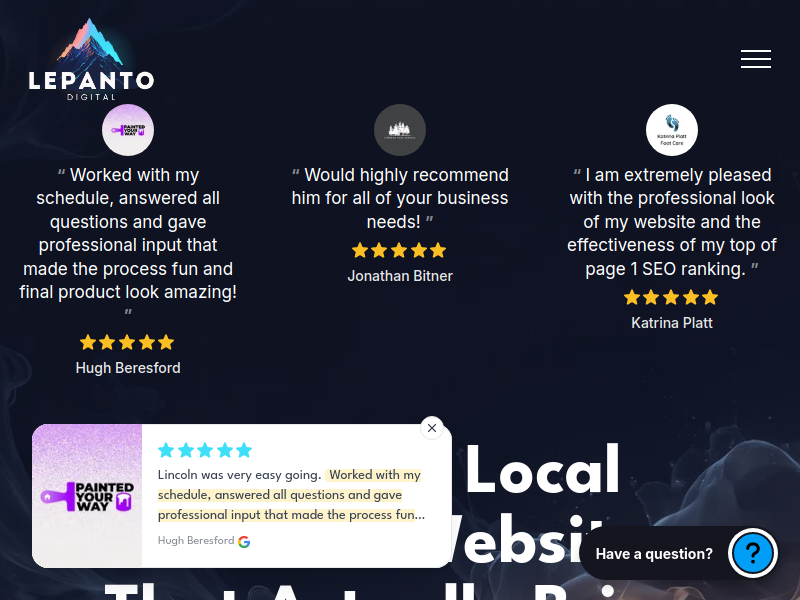Click the gold stars under Jonathan Bitner's review
This screenshot has width=800, height=600.
[x=399, y=251]
